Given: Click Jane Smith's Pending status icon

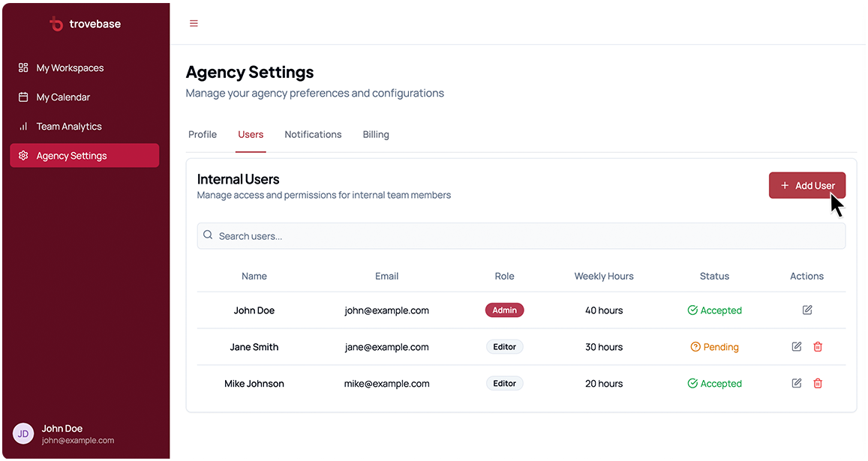Looking at the screenshot, I should click(696, 347).
